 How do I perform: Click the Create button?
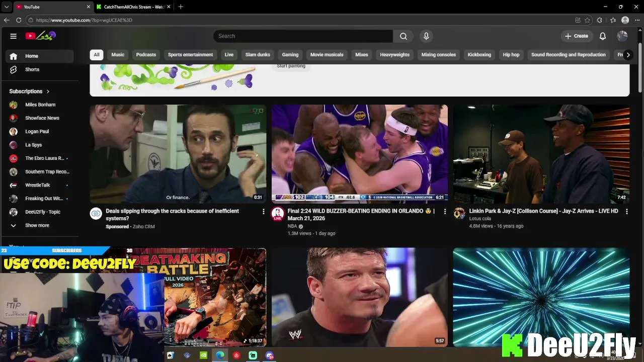(x=576, y=36)
